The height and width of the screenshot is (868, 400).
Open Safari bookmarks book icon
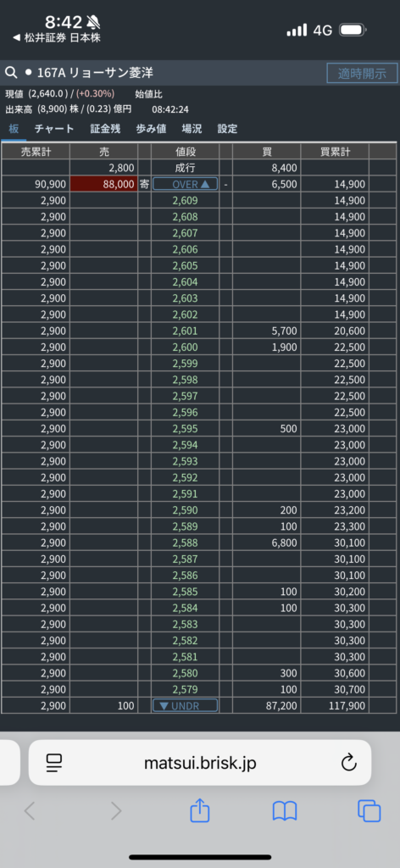[x=285, y=811]
